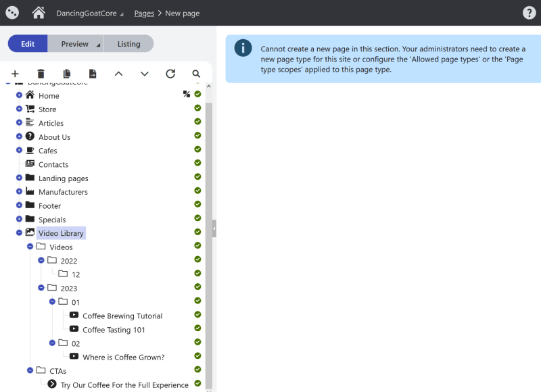This screenshot has height=392, width=541.
Task: Click the Manufacturers factory icon
Action: click(x=30, y=191)
